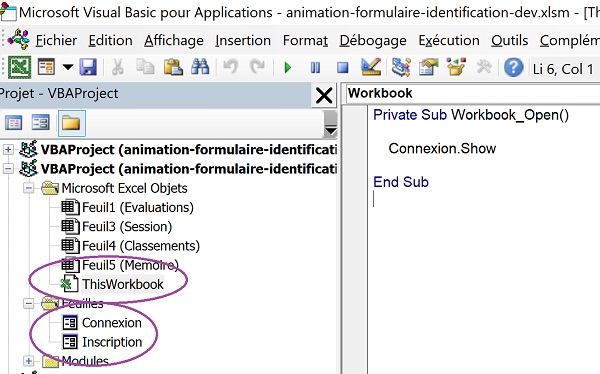Click the Insert UserForm toolbar icon
Image resolution: width=600 pixels, height=374 pixels.
pyautogui.click(x=46, y=68)
